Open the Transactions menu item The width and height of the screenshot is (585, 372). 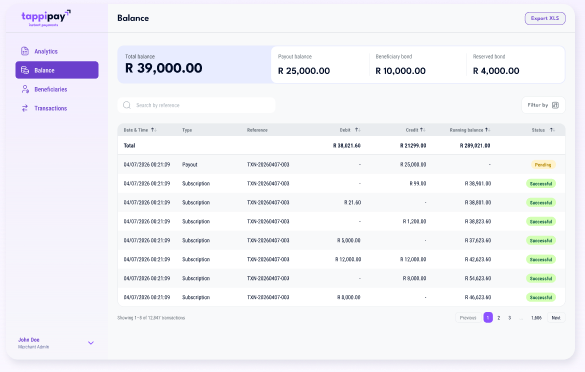coord(57,108)
